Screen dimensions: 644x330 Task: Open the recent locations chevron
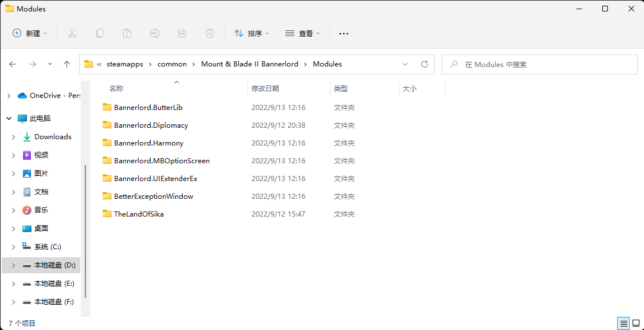point(50,64)
